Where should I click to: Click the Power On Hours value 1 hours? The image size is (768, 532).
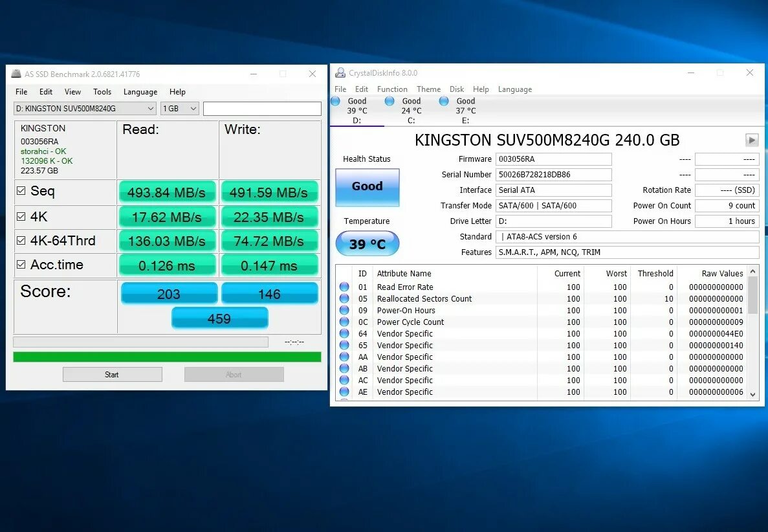[727, 221]
